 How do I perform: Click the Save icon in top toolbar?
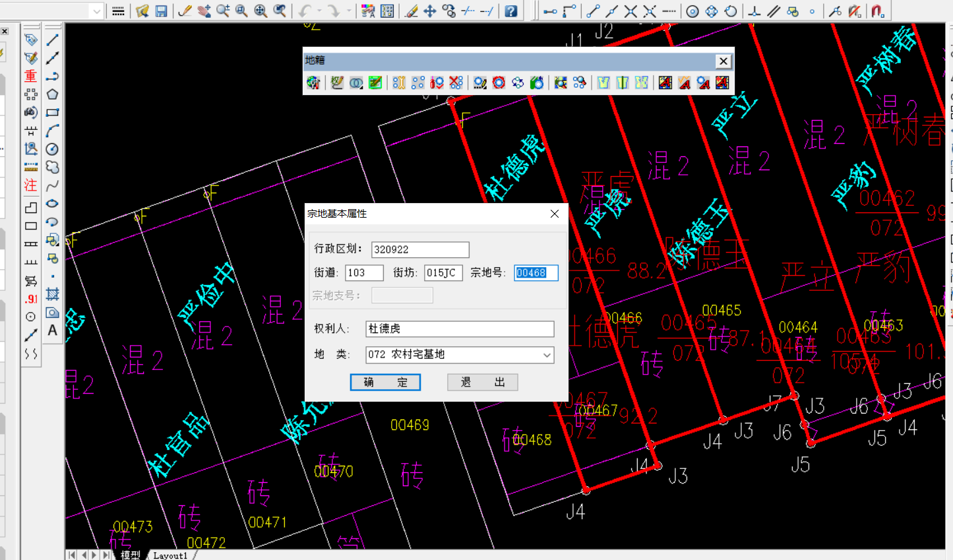pos(161,11)
